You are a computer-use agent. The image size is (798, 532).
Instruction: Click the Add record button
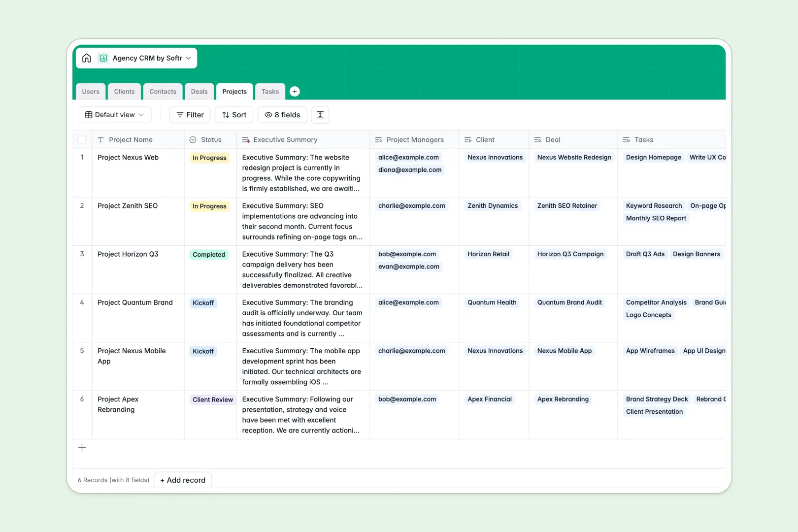pos(182,480)
